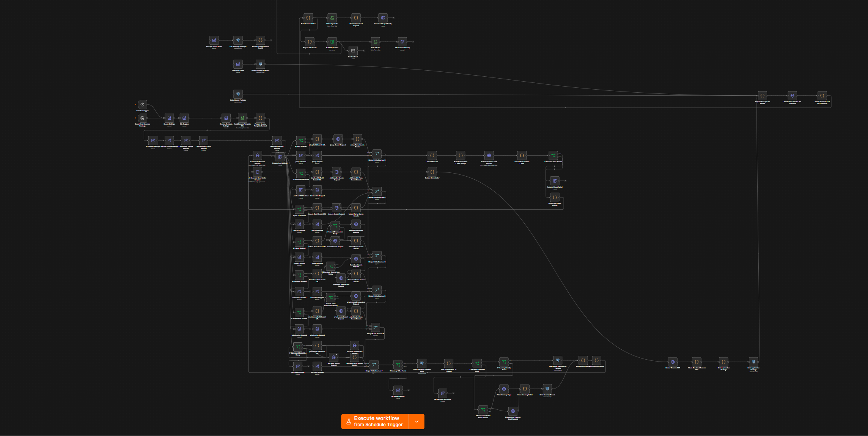Open the Hallucination Check Settings node

[203, 140]
